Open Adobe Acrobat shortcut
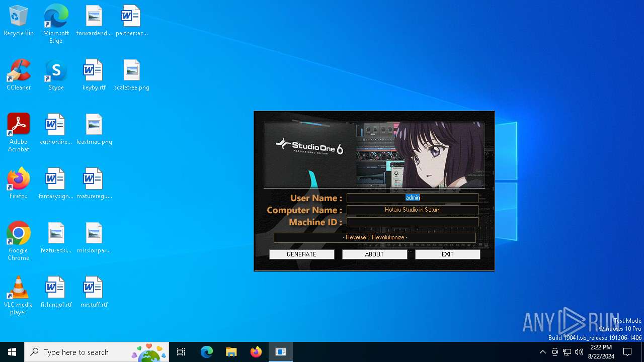Screen dimensions: 644x362 (x=19, y=133)
